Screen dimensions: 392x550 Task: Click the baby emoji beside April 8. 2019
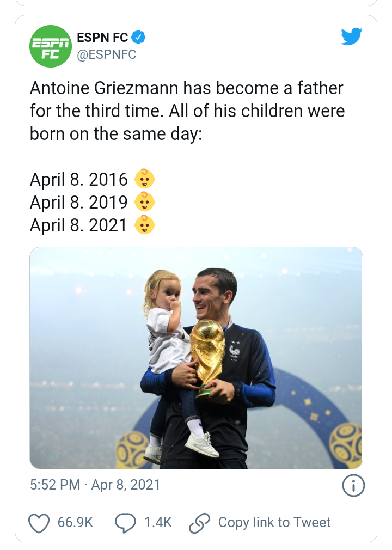point(145,202)
